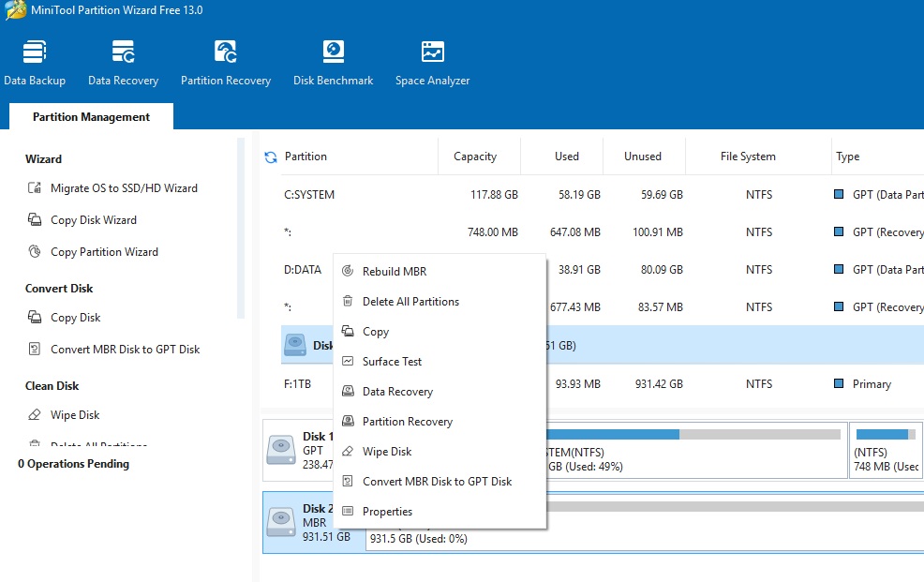924x582 pixels.
Task: Click Wipe Disk in the left sidebar
Action: pos(75,415)
